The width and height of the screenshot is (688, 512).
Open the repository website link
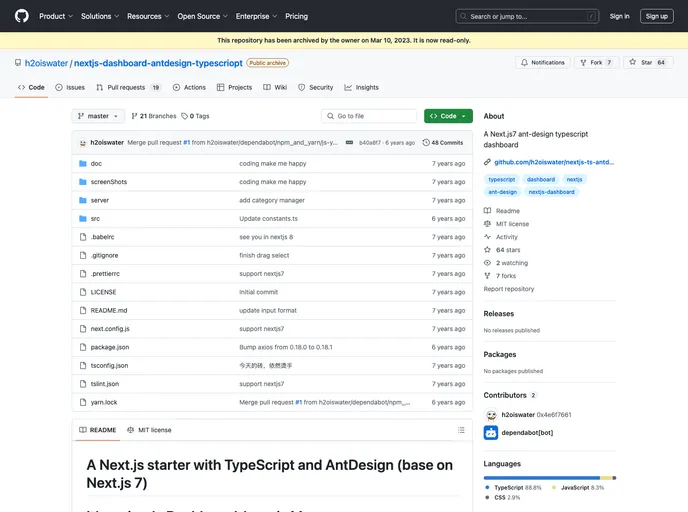[x=554, y=162]
